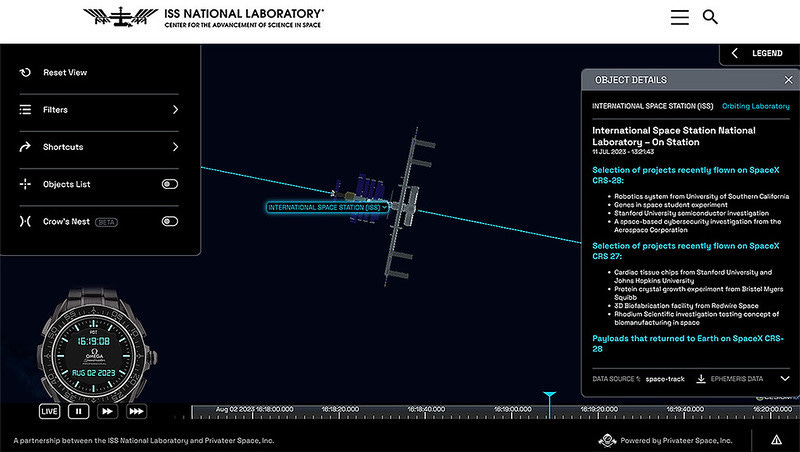
Task: Click the 'INTERNATIONAL SPACE STATION (ISS)' details title
Action: click(653, 106)
